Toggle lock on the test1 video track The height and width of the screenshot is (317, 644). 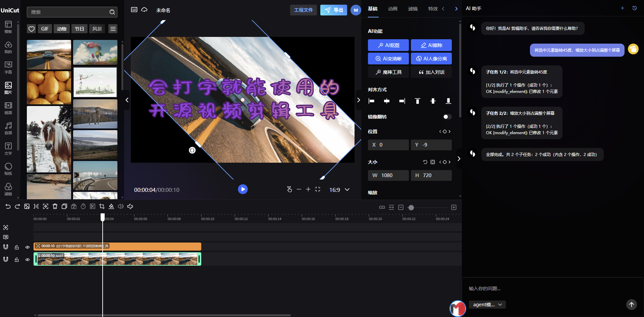(x=17, y=260)
